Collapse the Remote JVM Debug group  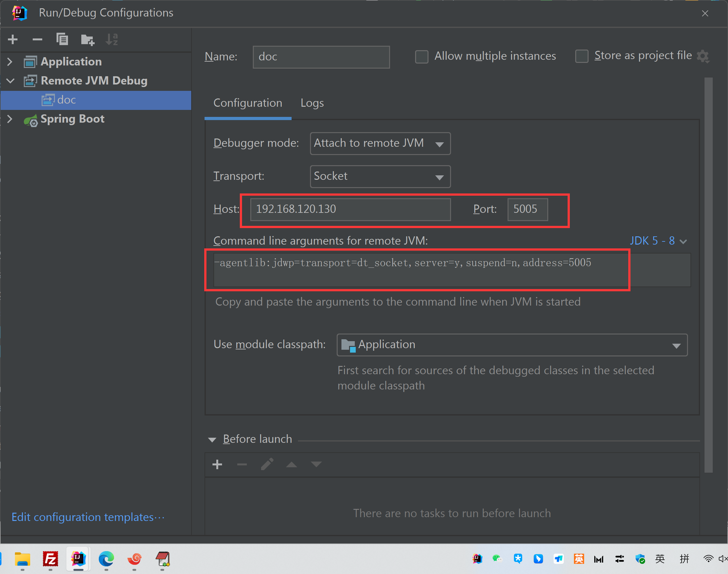tap(10, 81)
